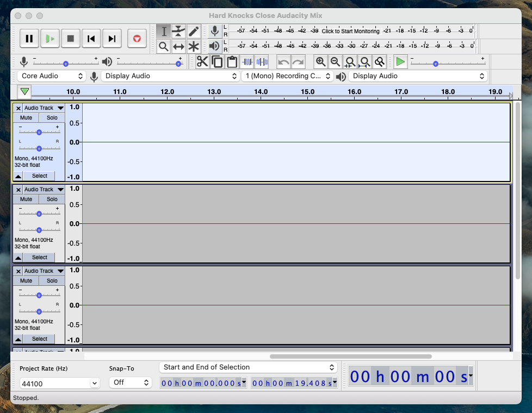Viewport: 532px width, 413px height.
Task: Click Select on the first track
Action: [39, 176]
